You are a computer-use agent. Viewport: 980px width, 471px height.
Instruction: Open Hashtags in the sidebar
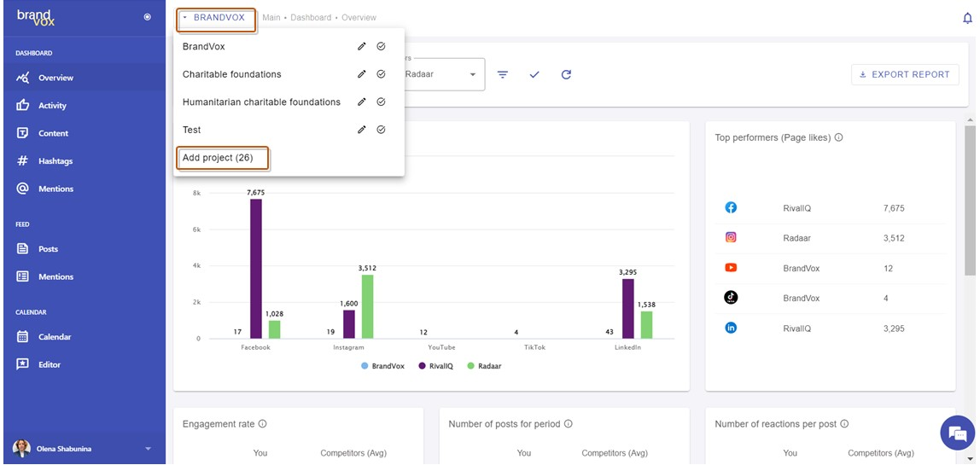[x=85, y=161]
